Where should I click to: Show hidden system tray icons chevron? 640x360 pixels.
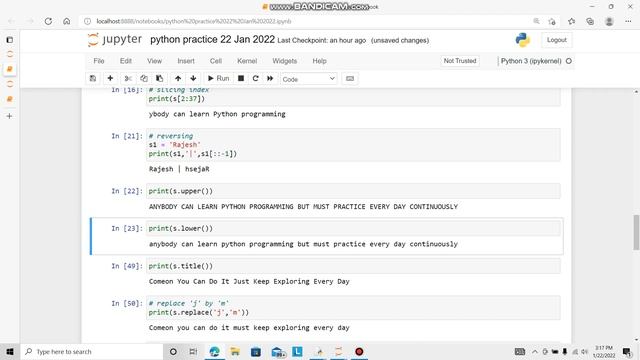pyautogui.click(x=535, y=351)
